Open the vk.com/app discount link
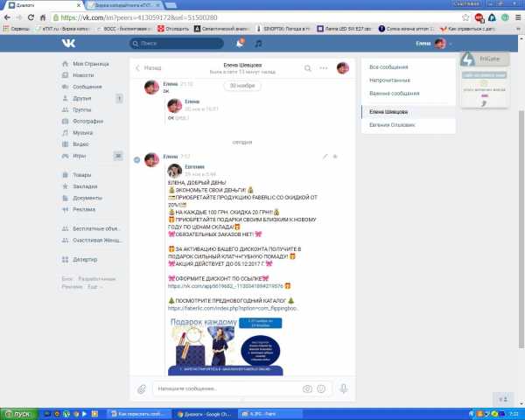This screenshot has width=525, height=420. pyautogui.click(x=226, y=286)
